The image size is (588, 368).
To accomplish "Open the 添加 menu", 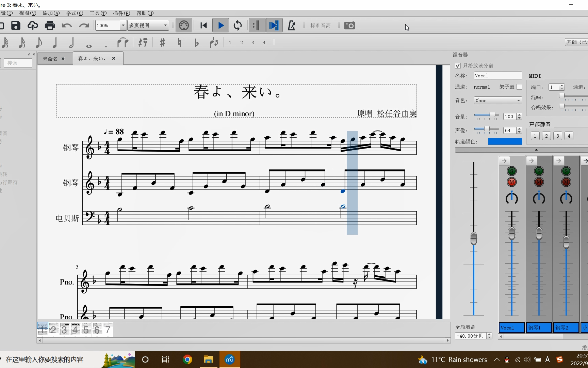I will click(51, 13).
